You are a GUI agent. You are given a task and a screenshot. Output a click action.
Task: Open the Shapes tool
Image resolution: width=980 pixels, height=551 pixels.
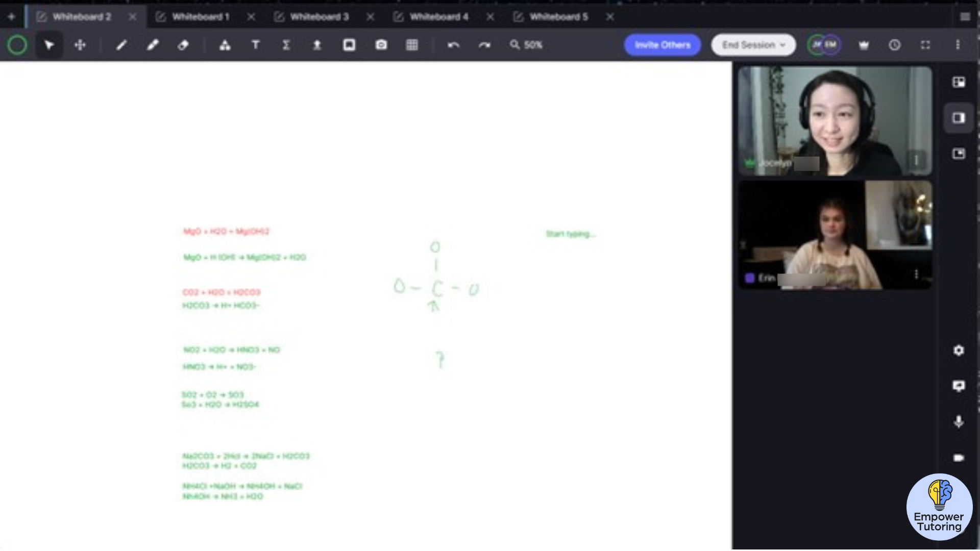226,45
